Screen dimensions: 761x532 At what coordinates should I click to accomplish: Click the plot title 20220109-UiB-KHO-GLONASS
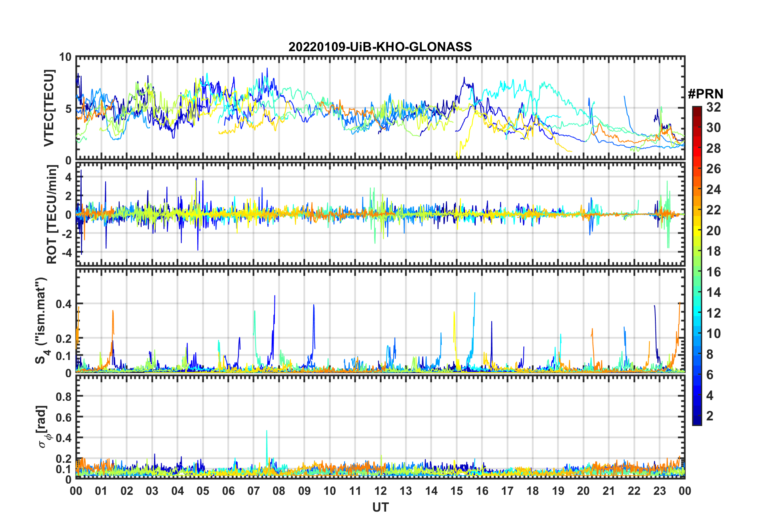pos(380,47)
